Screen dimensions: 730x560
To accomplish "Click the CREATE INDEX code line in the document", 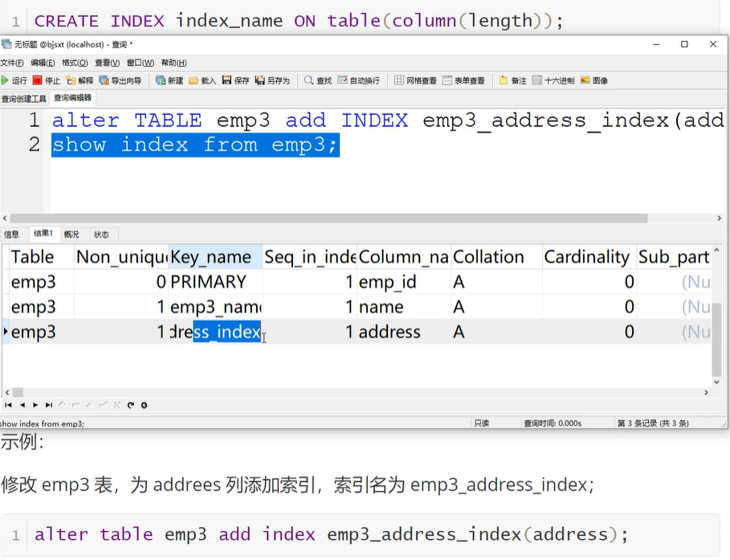I will click(x=299, y=21).
